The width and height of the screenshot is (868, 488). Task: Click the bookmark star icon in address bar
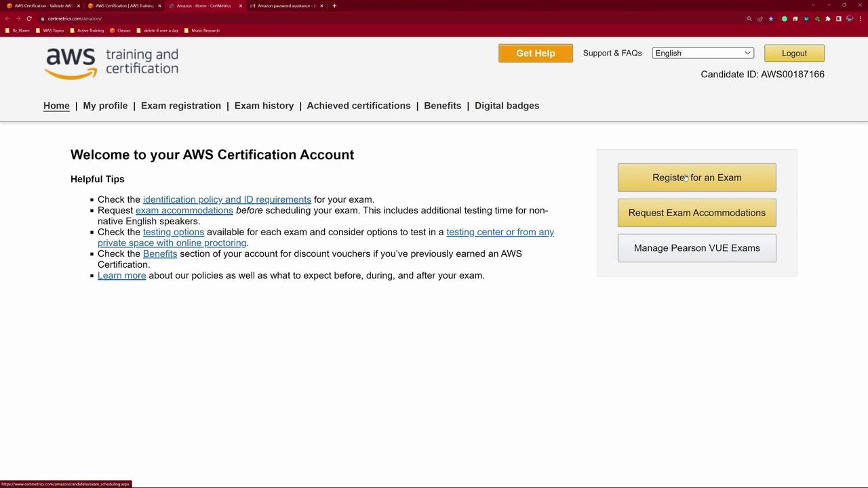[x=770, y=19]
